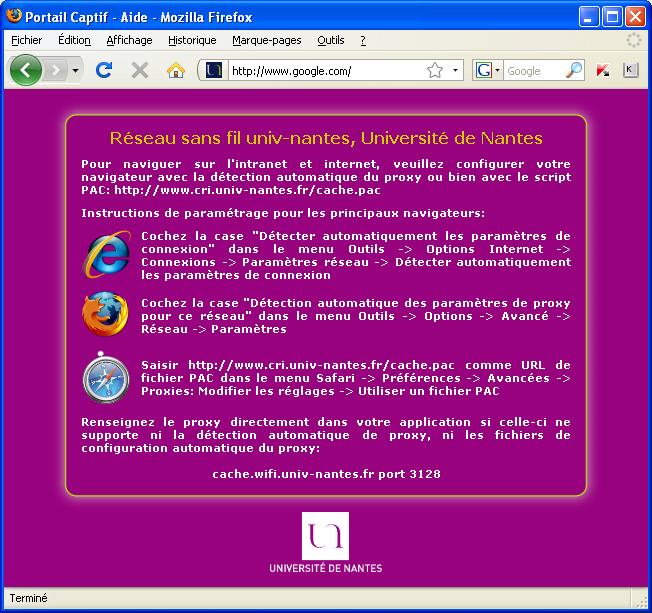Screen dimensions: 652x613
Task: Open the Marque-pages menu
Action: [x=266, y=40]
